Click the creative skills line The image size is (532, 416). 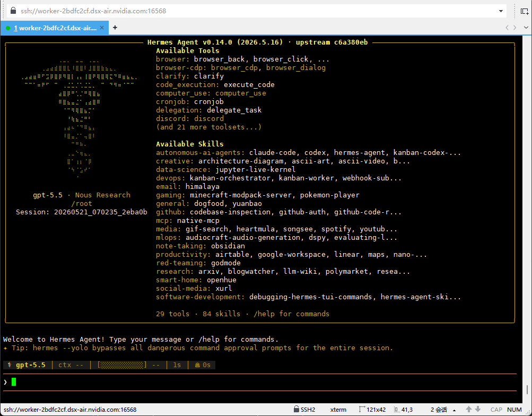[283, 161]
